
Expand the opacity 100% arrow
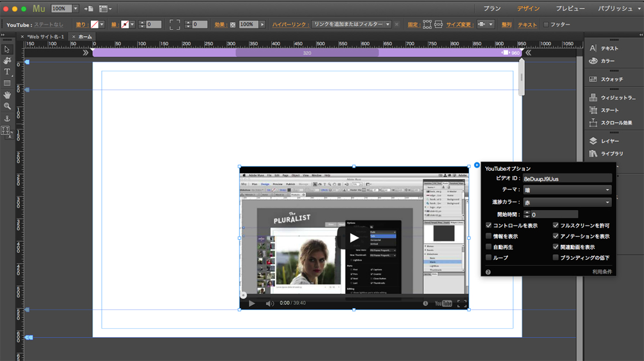coord(262,24)
